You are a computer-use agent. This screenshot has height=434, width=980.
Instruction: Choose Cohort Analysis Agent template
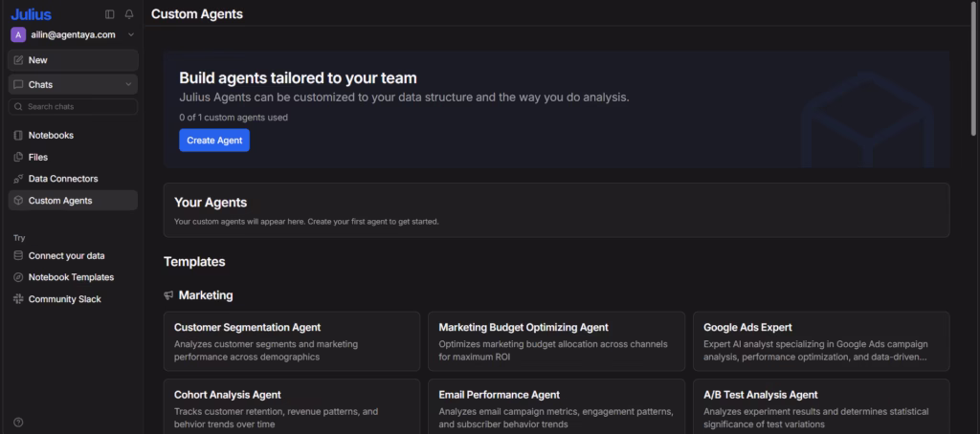pyautogui.click(x=292, y=406)
